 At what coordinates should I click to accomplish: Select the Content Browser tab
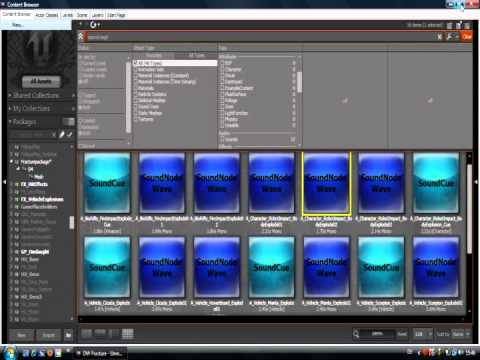tap(16, 14)
